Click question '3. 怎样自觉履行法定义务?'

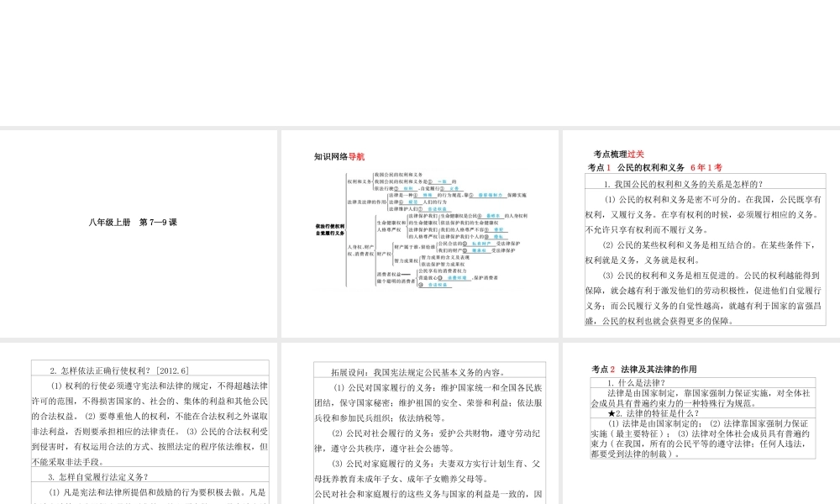[98, 476]
